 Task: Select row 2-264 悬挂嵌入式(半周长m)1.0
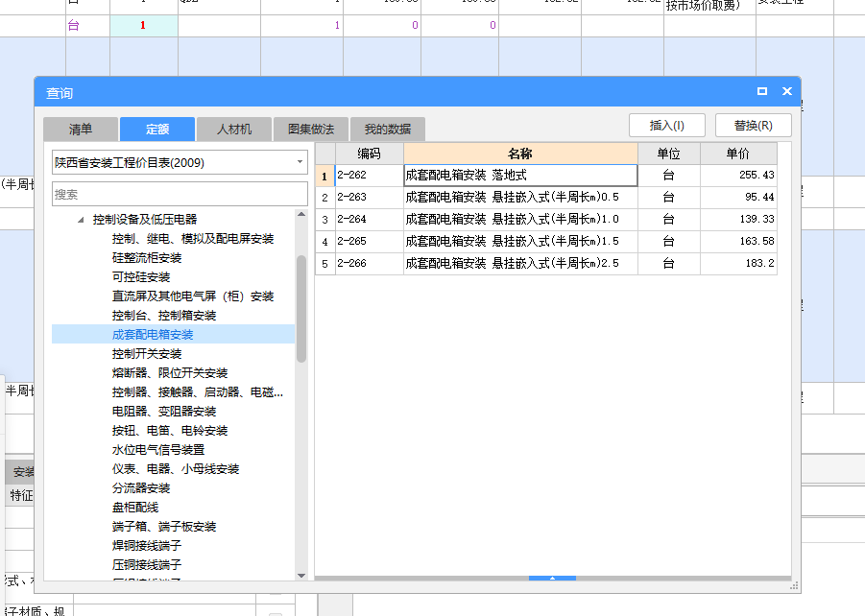pyautogui.click(x=546, y=220)
